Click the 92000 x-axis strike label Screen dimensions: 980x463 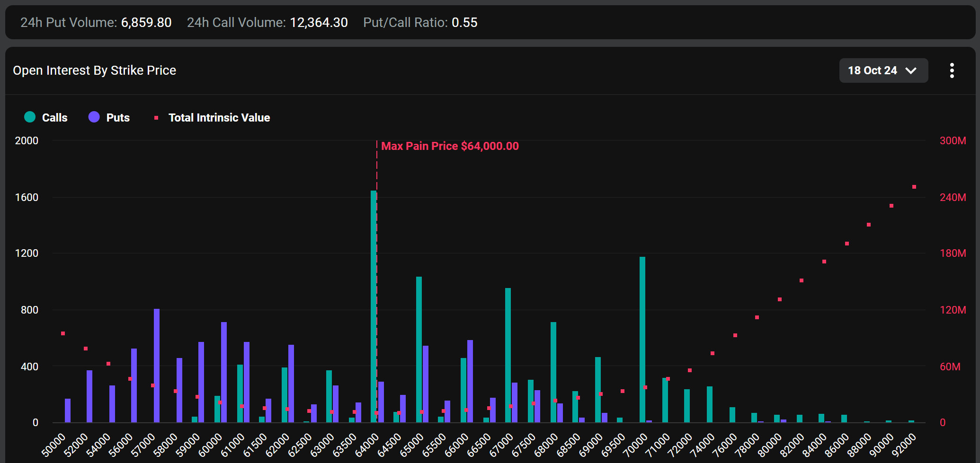click(904, 446)
